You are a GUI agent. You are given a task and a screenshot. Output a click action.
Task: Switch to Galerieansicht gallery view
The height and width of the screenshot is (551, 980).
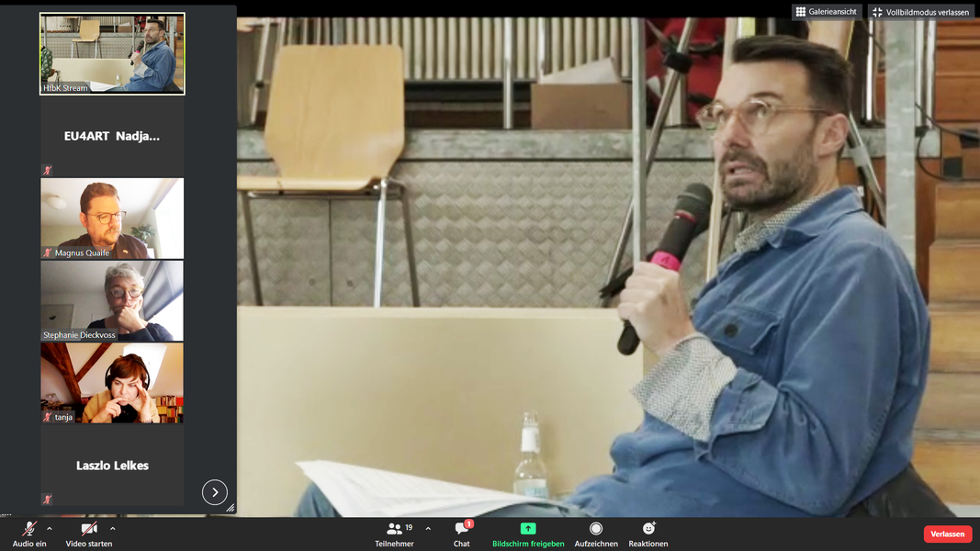tap(827, 12)
